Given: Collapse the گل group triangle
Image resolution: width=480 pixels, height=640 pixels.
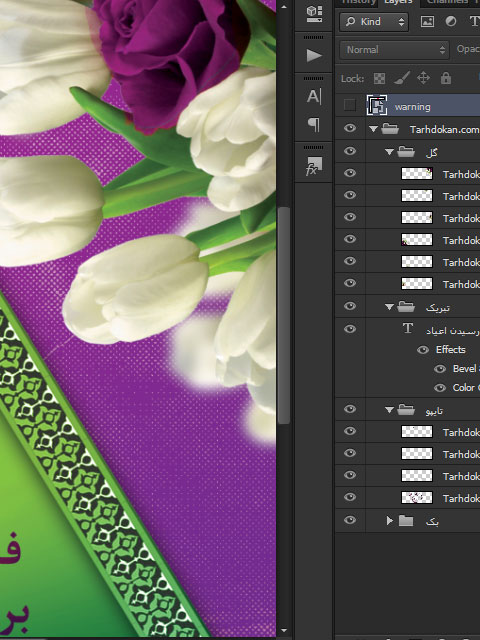Looking at the screenshot, I should tap(389, 152).
